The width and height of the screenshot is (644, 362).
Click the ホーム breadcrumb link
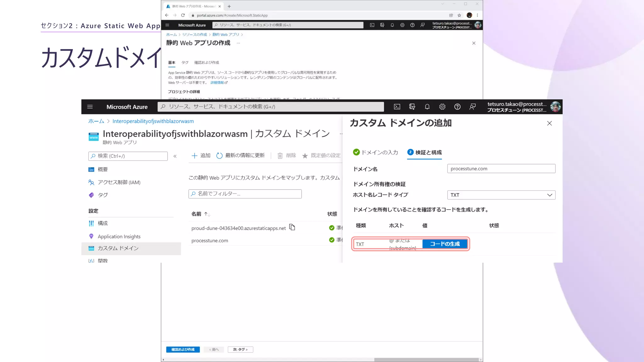pyautogui.click(x=96, y=121)
